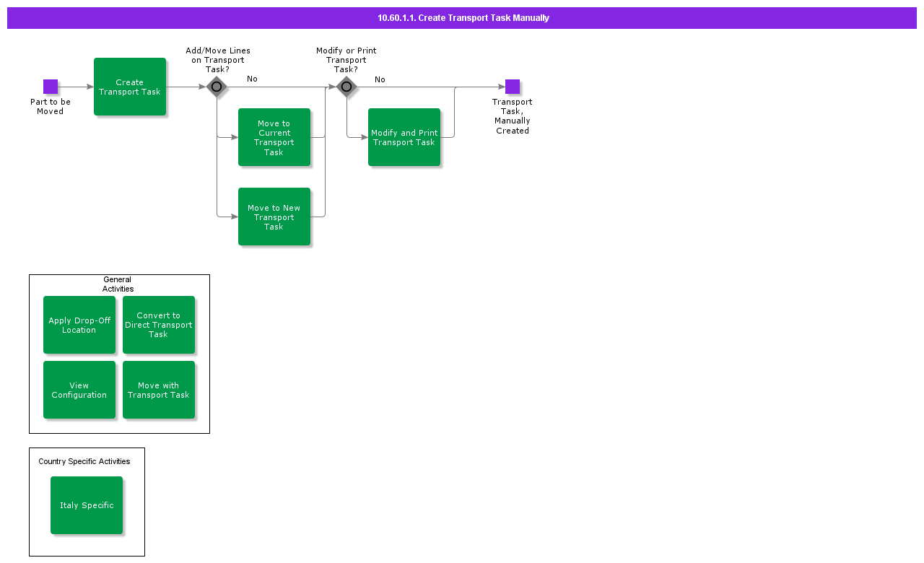Click the 'Modify or Print Transport Task?' question label
This screenshot has width=924, height=563.
click(x=346, y=60)
